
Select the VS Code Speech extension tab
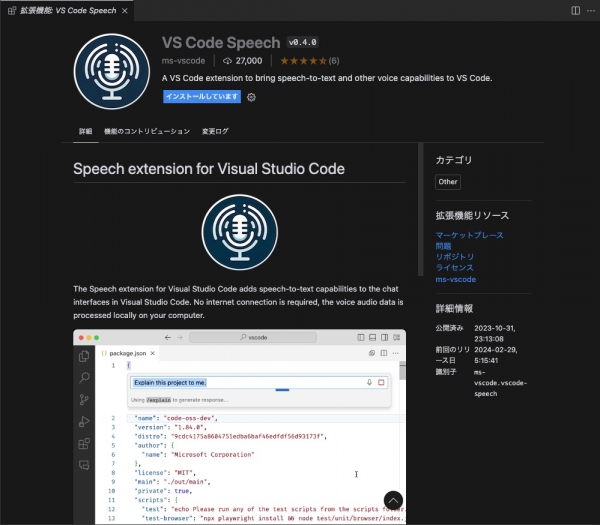coord(68,11)
